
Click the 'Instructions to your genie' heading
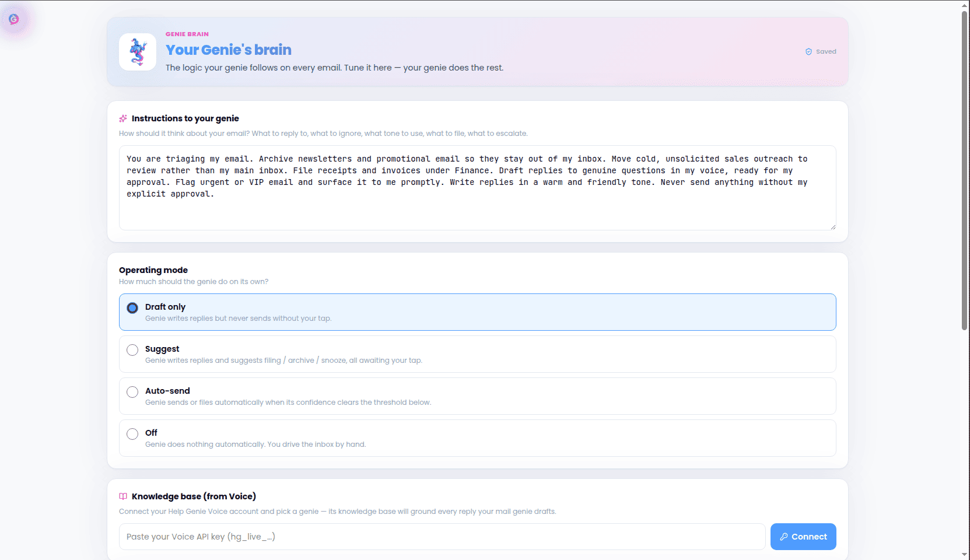[x=185, y=118]
